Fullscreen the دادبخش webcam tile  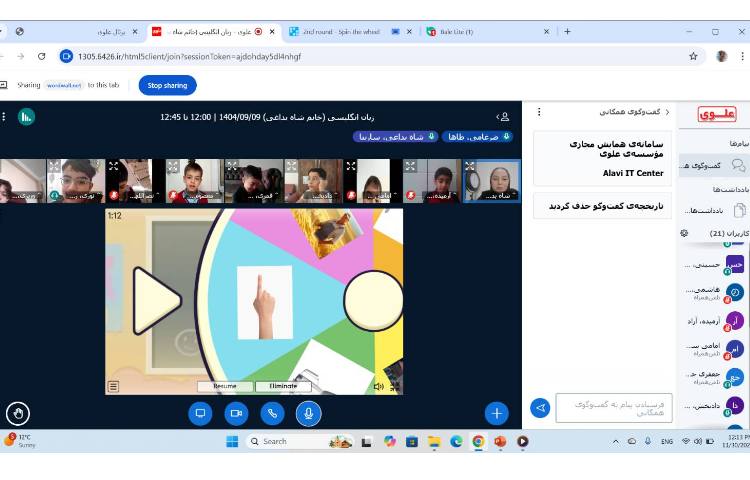coord(291,166)
